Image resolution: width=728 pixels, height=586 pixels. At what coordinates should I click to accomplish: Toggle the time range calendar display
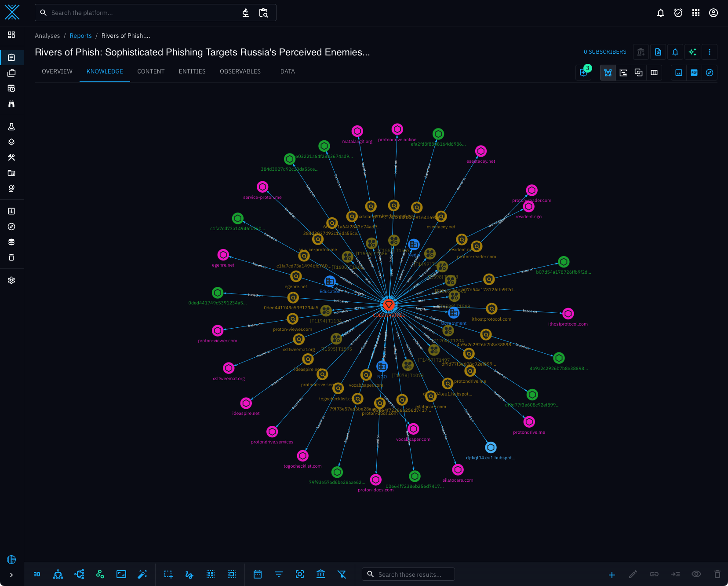click(x=258, y=574)
